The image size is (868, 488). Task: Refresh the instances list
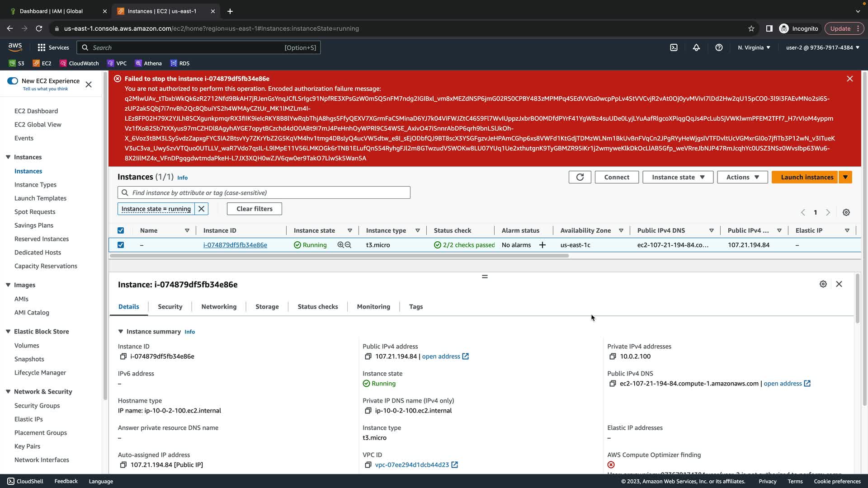[580, 177]
